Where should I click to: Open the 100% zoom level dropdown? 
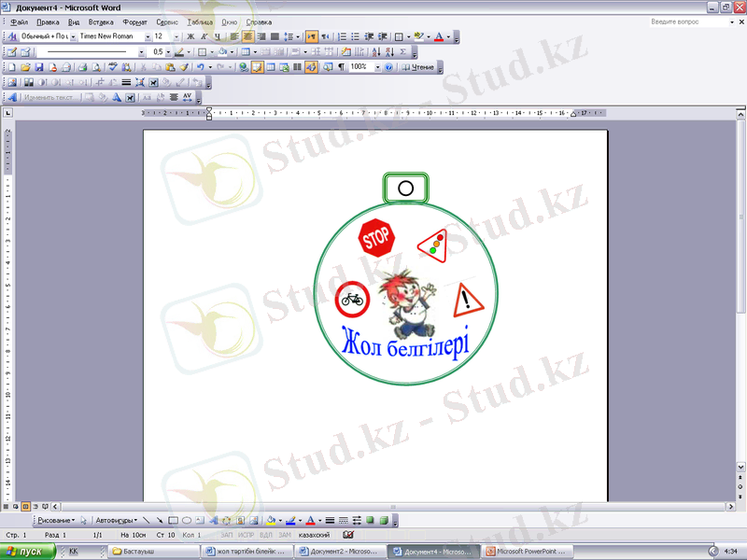377,67
